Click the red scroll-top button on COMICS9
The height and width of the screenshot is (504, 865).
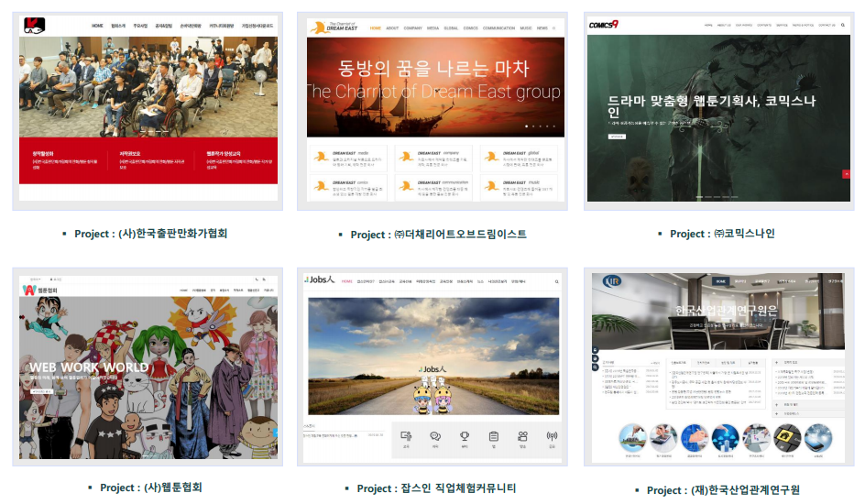(846, 174)
